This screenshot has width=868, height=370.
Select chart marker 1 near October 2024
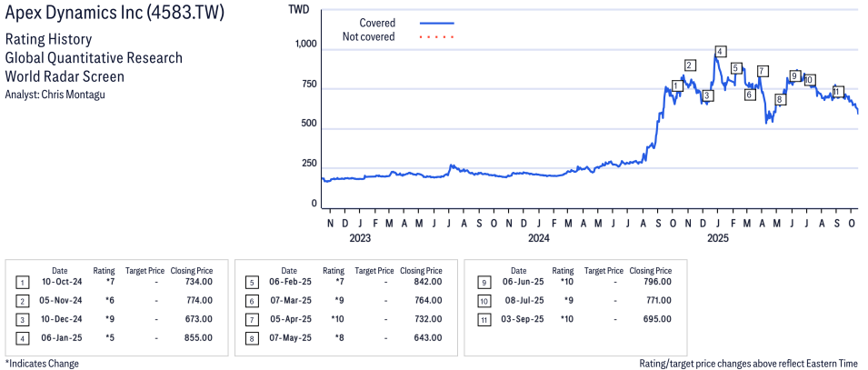676,86
